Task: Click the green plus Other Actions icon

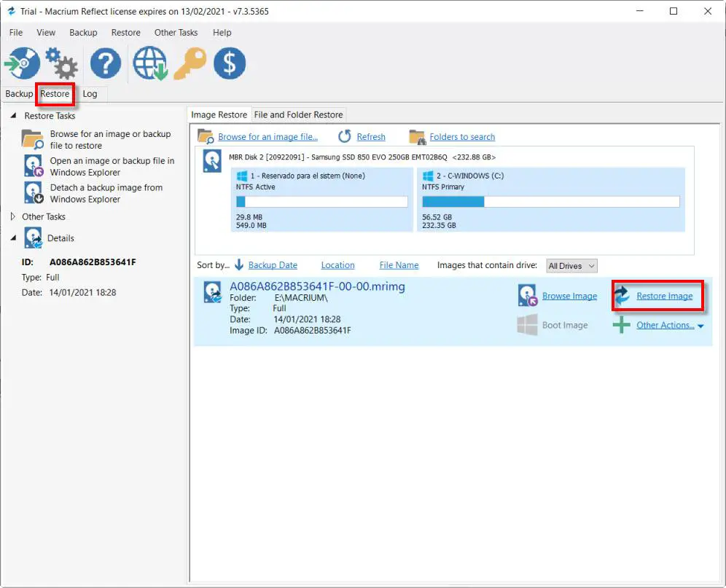Action: (621, 325)
